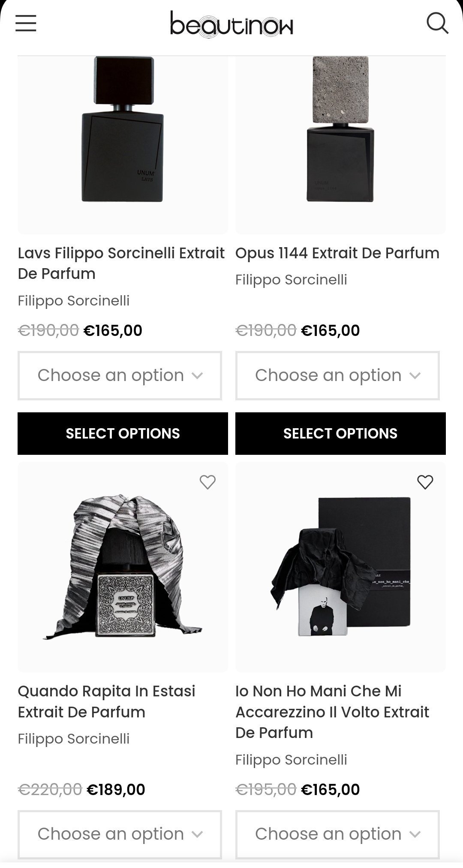Open Lavs Filippo Sorcinelli product title

click(x=121, y=263)
